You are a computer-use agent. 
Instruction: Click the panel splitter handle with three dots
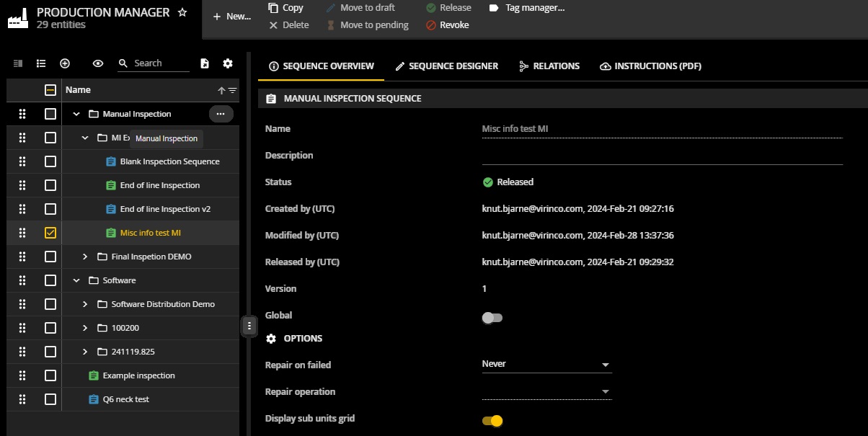click(249, 326)
